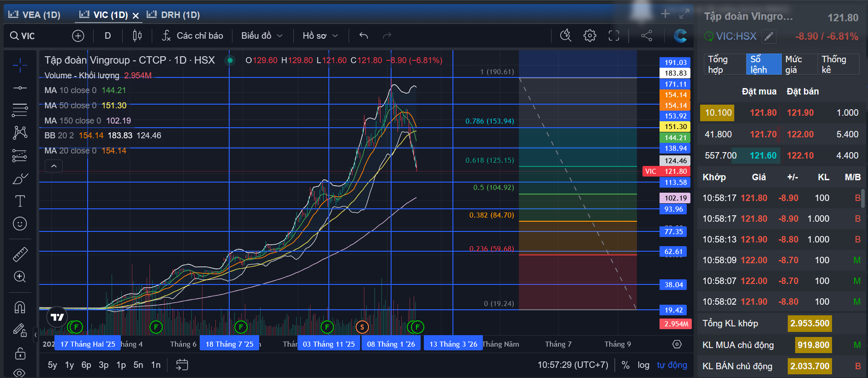Click the order list scrollbar in right panel

point(862,198)
